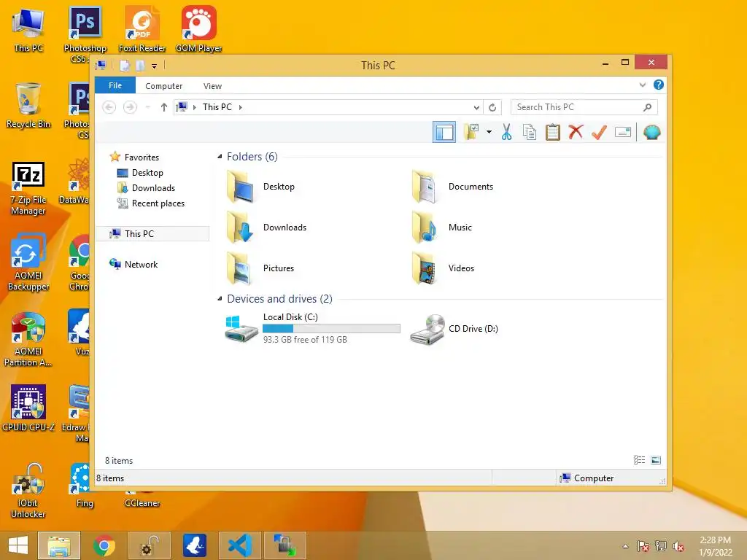Expand the ribbon with the chevron
This screenshot has height=560, width=747.
[642, 85]
